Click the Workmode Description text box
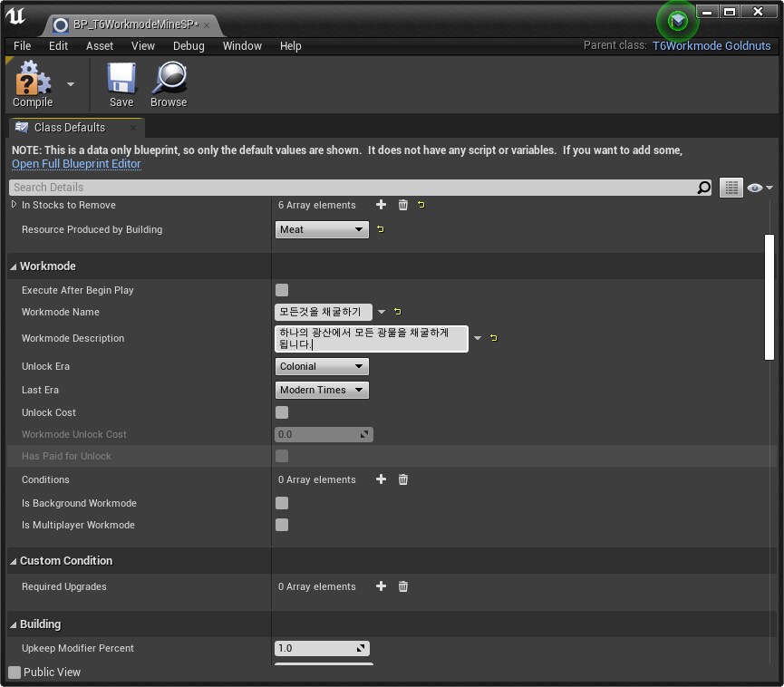The width and height of the screenshot is (784, 687). tap(372, 338)
